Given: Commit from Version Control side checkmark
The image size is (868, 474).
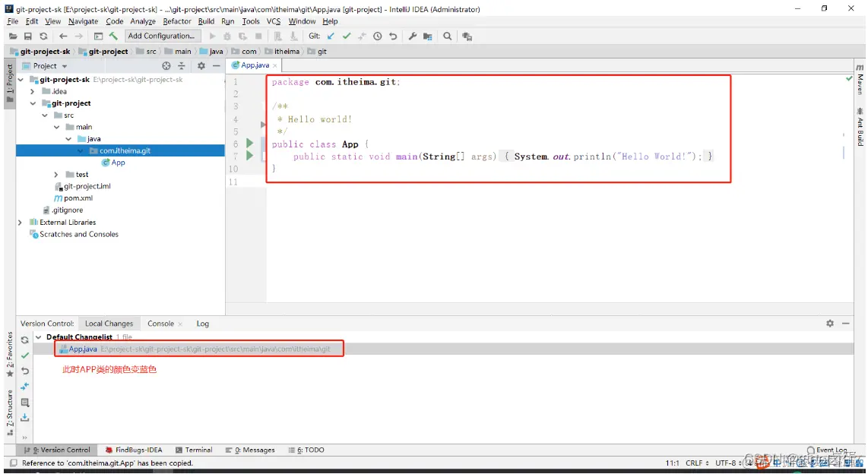Looking at the screenshot, I should click(x=25, y=355).
